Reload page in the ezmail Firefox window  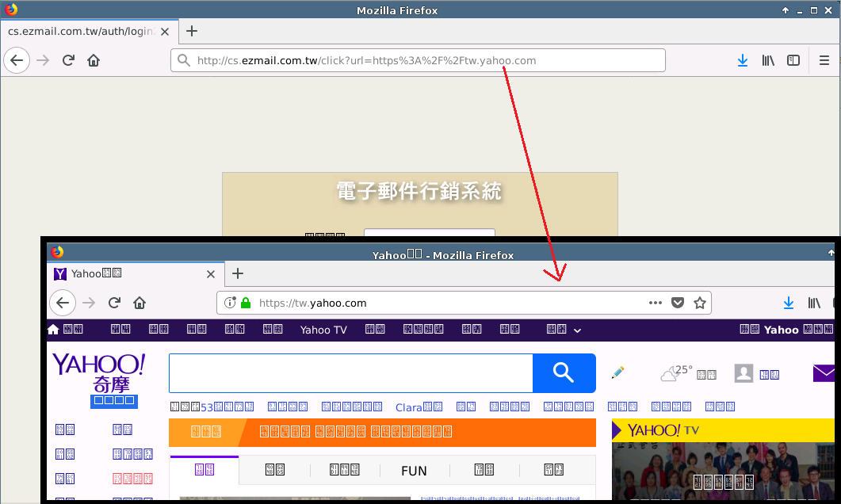(x=68, y=60)
